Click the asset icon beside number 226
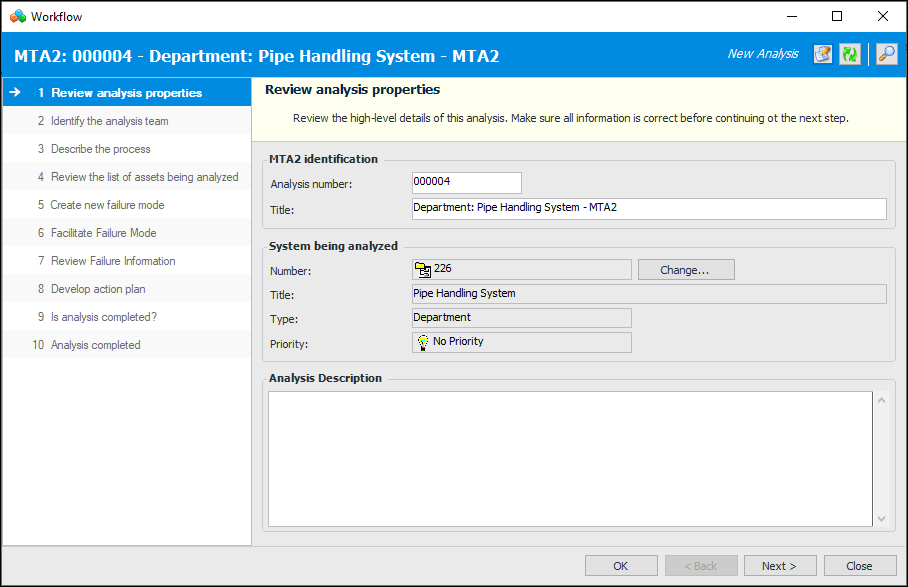Viewport: 908px width, 587px height. point(423,270)
